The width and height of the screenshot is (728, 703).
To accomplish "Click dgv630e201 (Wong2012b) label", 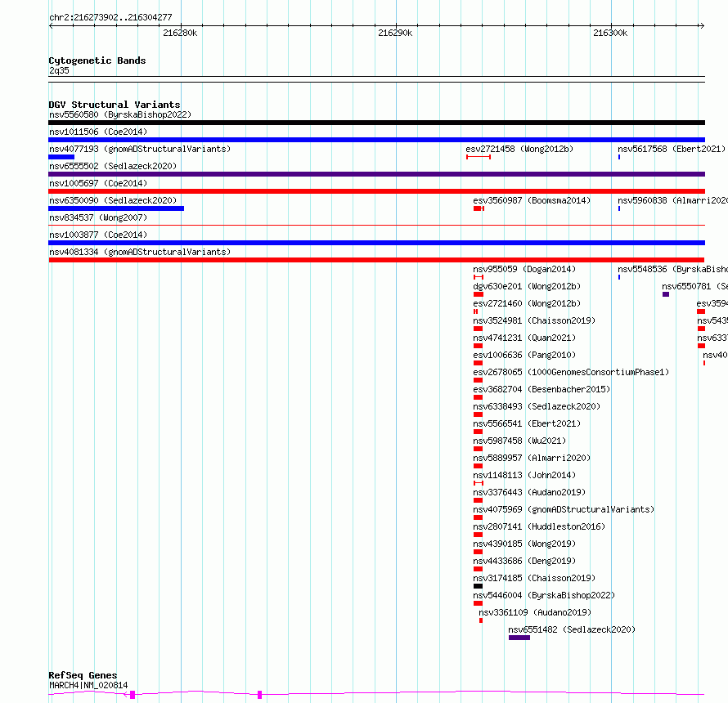I will pyautogui.click(x=527, y=286).
